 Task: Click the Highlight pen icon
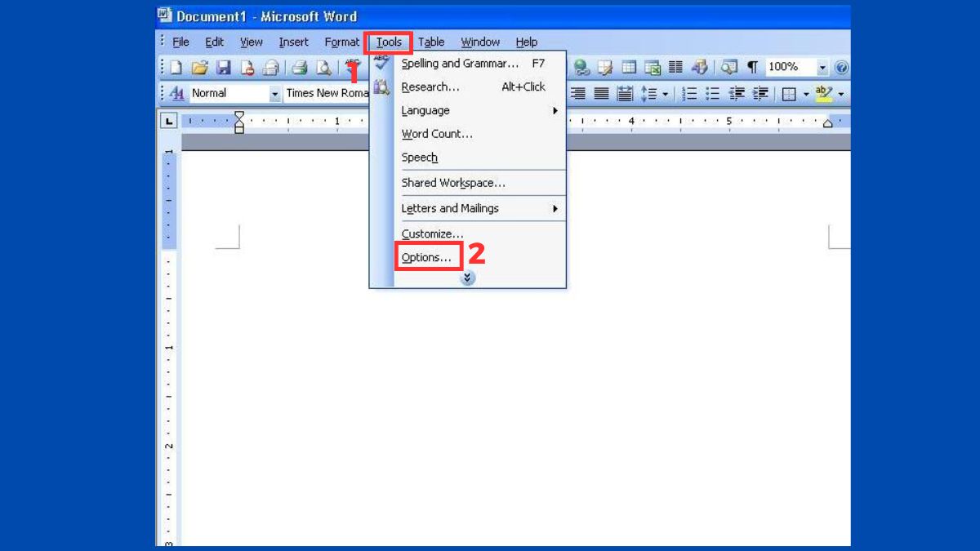(x=823, y=94)
